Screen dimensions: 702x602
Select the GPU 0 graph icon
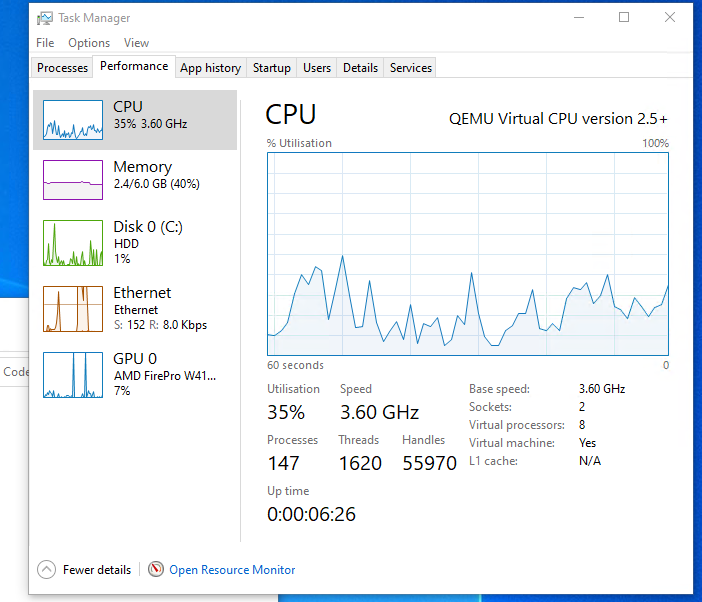tap(73, 375)
